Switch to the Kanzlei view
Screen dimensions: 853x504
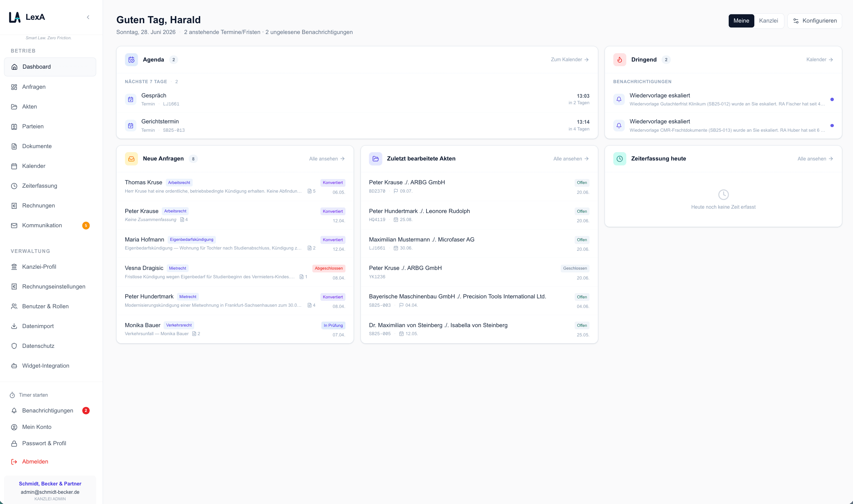click(769, 21)
